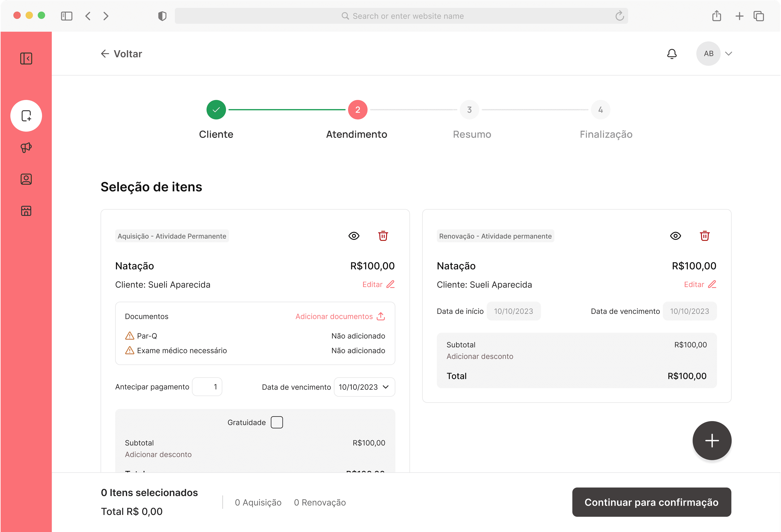Click Continuar para confirmação button

[651, 502]
